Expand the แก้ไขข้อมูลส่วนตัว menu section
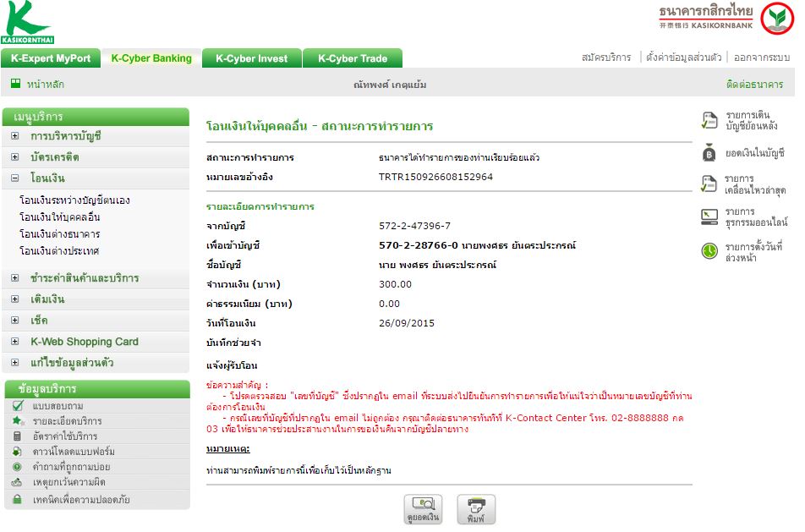 [x=15, y=363]
